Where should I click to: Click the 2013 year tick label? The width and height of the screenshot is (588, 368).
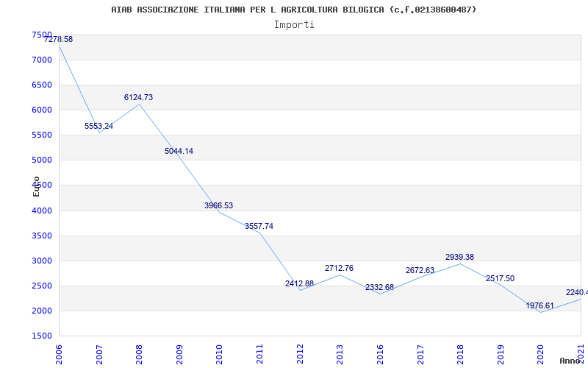[x=340, y=355]
